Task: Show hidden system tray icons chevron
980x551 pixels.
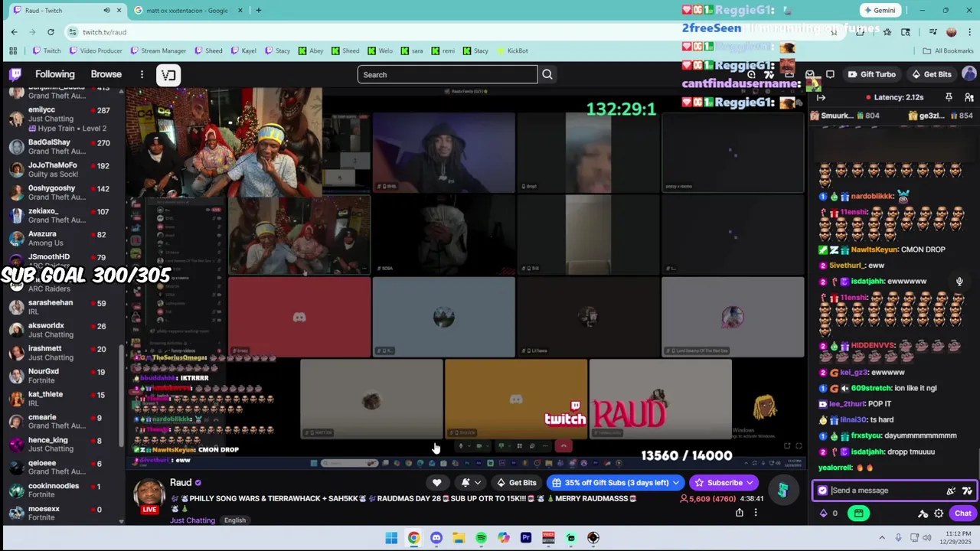Action: click(882, 538)
